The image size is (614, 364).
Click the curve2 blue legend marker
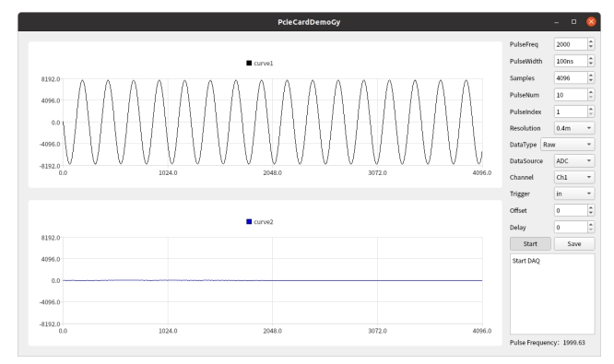click(x=249, y=221)
